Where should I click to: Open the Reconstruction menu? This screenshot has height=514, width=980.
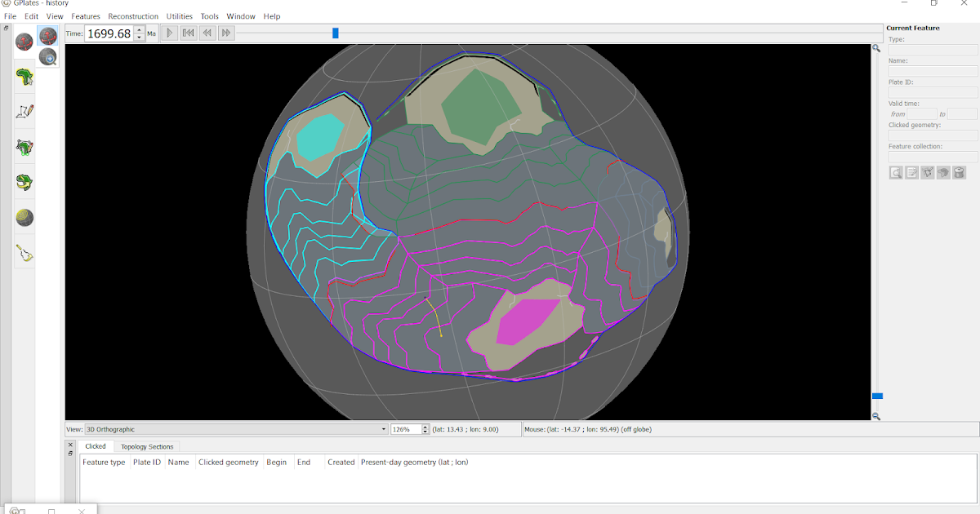(133, 16)
